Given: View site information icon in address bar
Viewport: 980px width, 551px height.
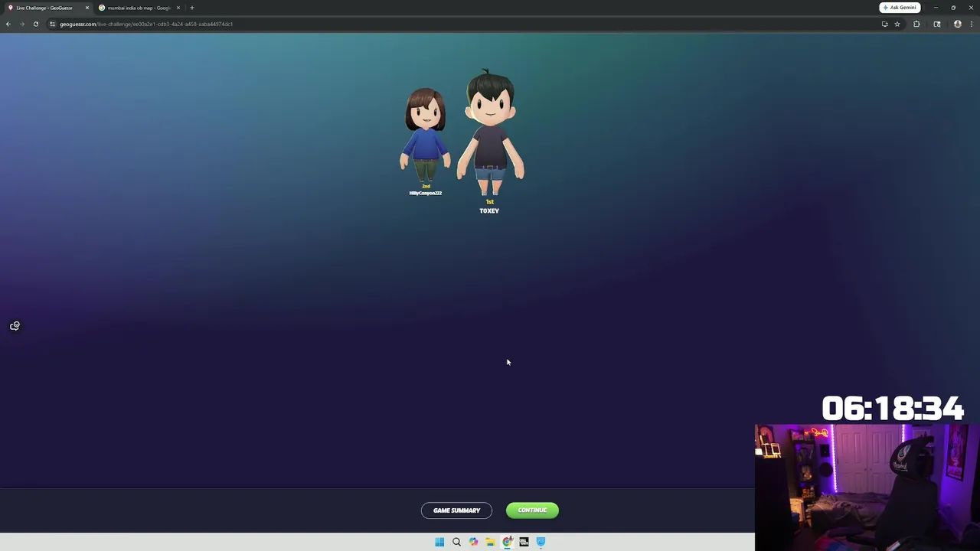Looking at the screenshot, I should 52,24.
